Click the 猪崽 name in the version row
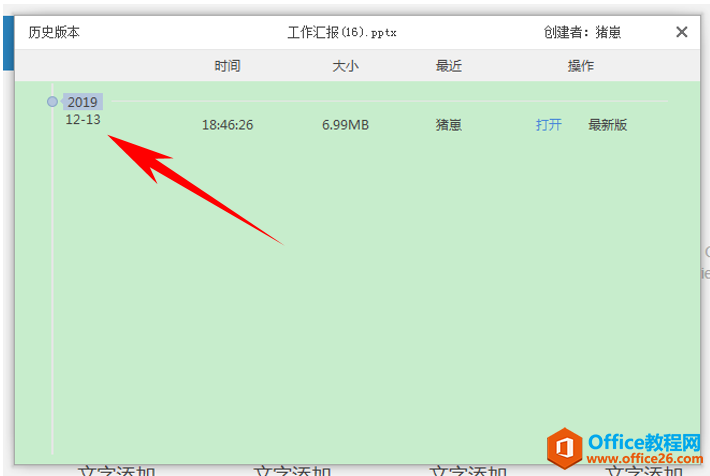 point(449,125)
